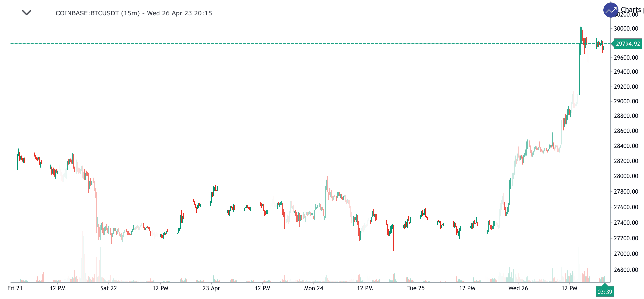Click the 23 Apr date axis label
This screenshot has width=644, height=299.
211,288
